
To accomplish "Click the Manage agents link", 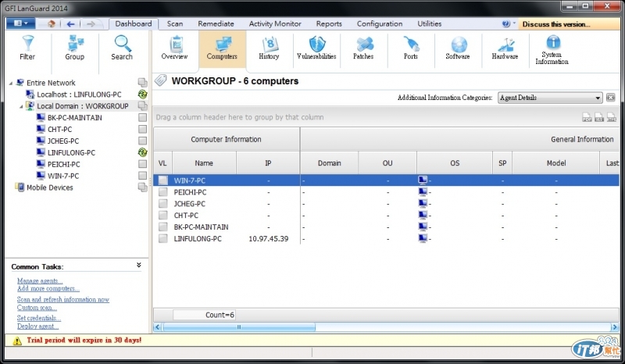I will 40,280.
